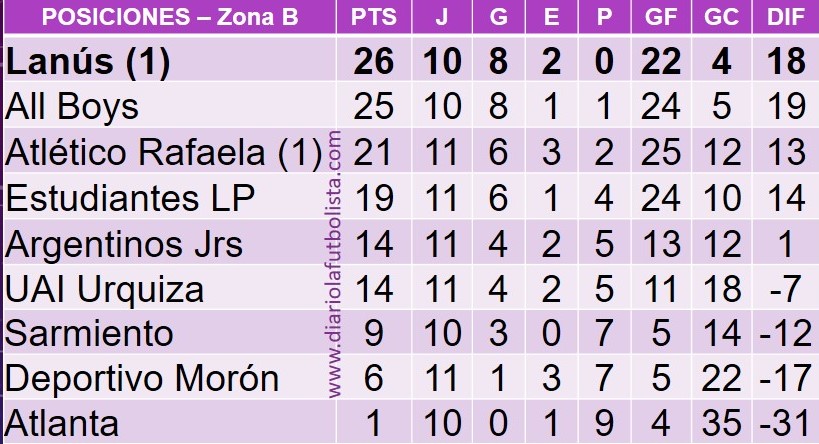Select the PTS column header
This screenshot has width=819, height=444.
pyautogui.click(x=373, y=17)
